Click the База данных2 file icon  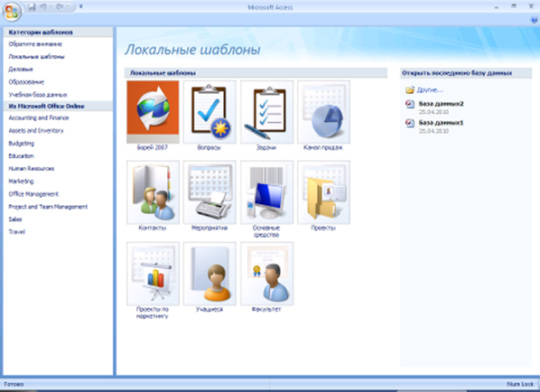coord(410,104)
